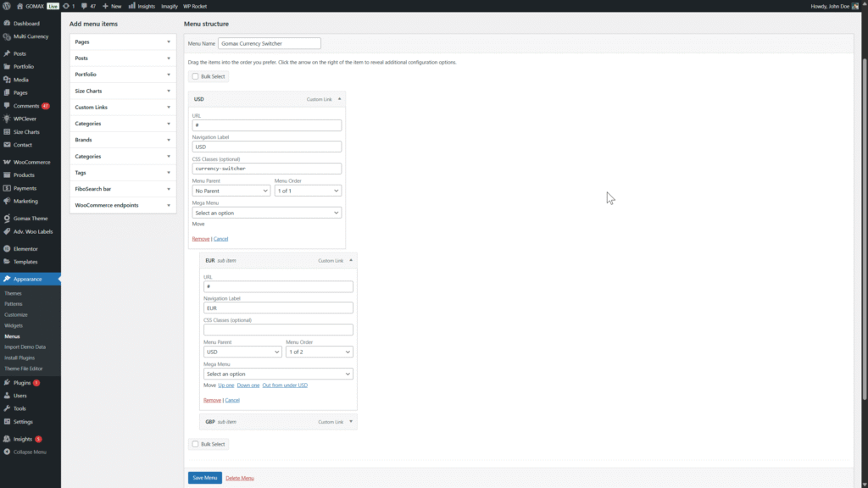Click the Menu Name input field

270,43
